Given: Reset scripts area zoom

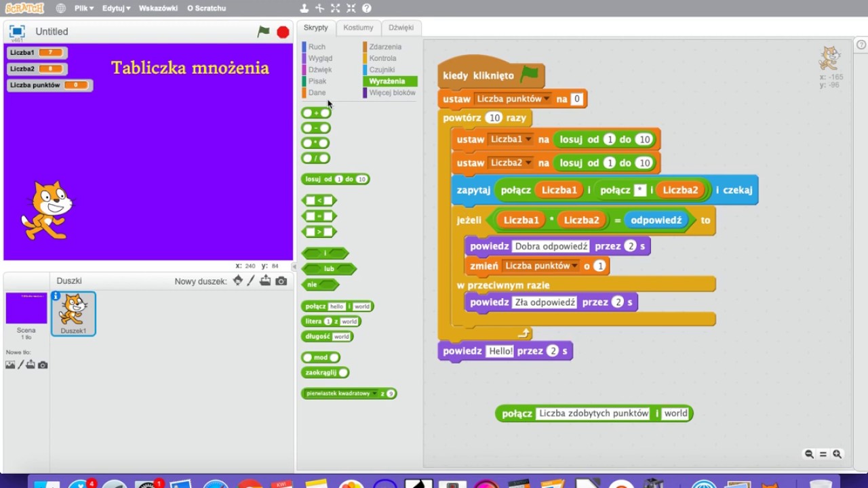Looking at the screenshot, I should click(x=823, y=454).
